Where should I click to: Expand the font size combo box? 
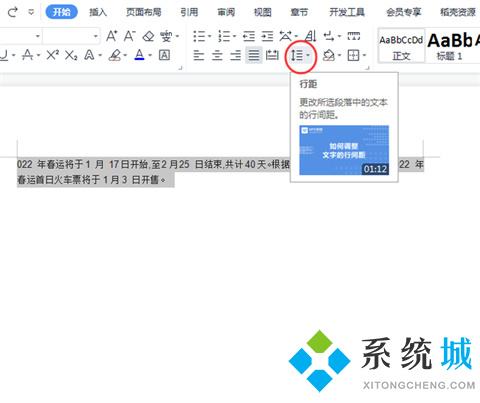pos(96,36)
